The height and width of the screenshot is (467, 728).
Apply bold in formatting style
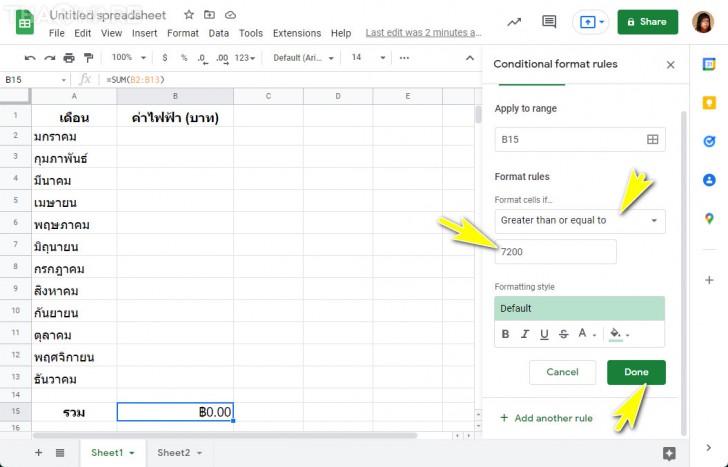pyautogui.click(x=506, y=334)
